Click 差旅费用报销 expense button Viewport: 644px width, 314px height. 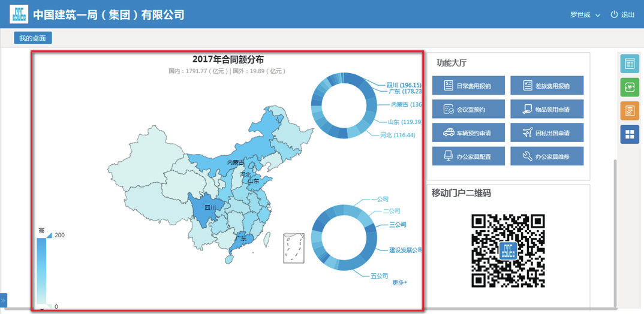tap(546, 86)
